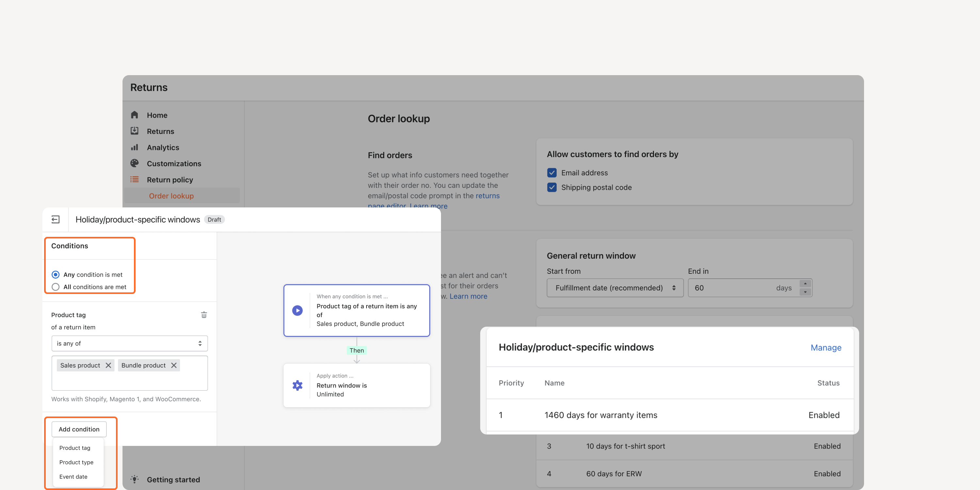This screenshot has width=980, height=490.
Task: Click the gear icon in Apply action card
Action: pyautogui.click(x=297, y=385)
